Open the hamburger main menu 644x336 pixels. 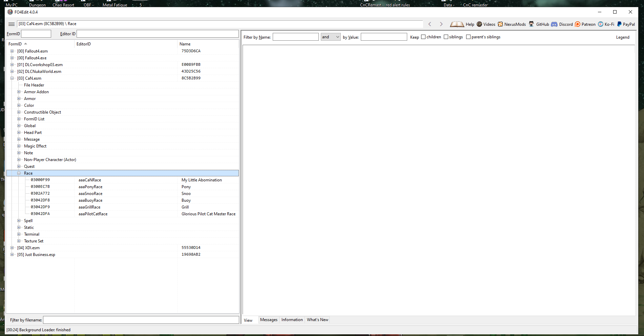[12, 24]
